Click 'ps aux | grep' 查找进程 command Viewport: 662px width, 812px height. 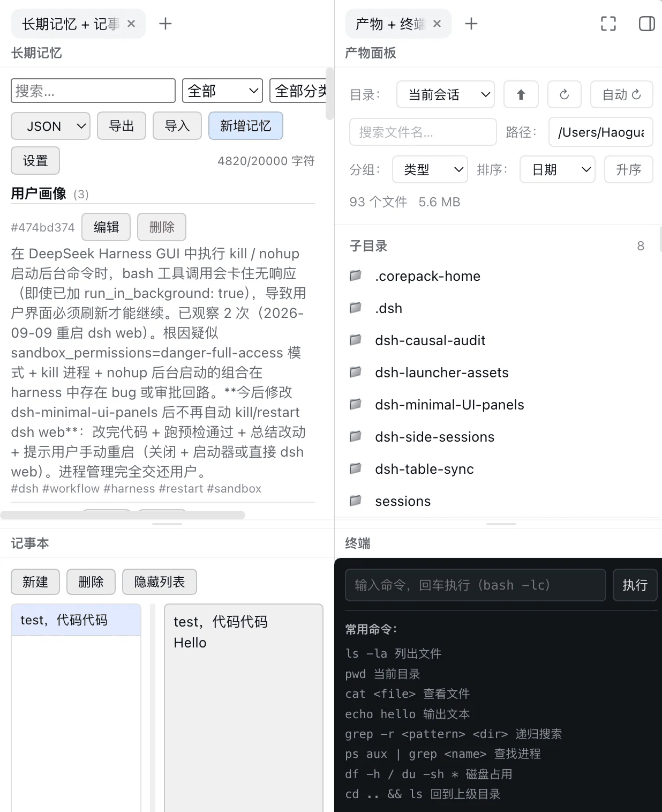point(443,754)
